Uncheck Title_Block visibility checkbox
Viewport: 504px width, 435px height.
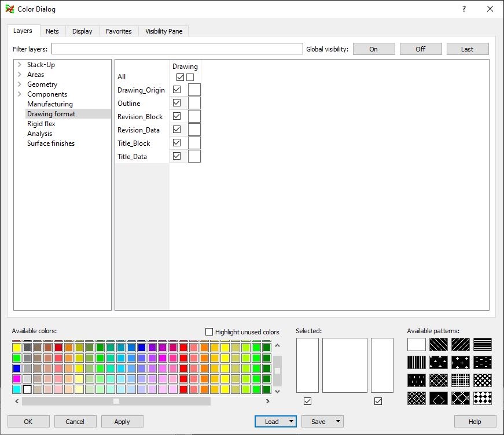coord(177,143)
